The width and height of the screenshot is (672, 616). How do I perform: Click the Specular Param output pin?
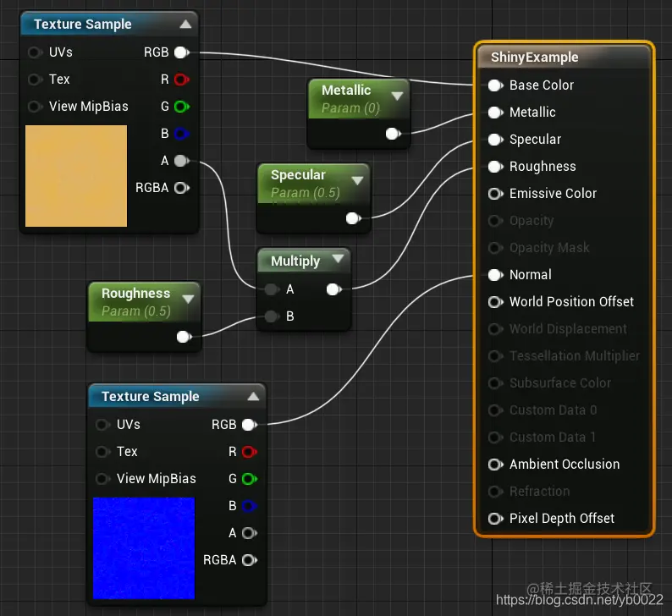(353, 218)
